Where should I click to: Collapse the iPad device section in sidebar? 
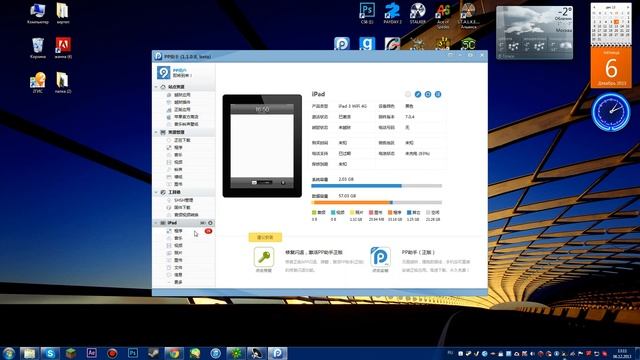[156, 223]
